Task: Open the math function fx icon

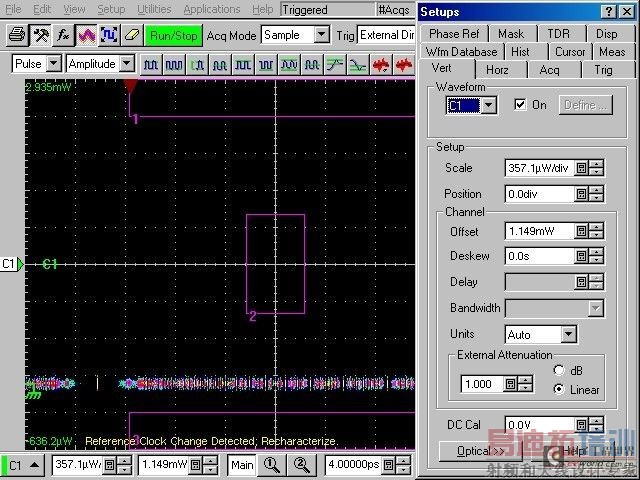Action: 63,35
